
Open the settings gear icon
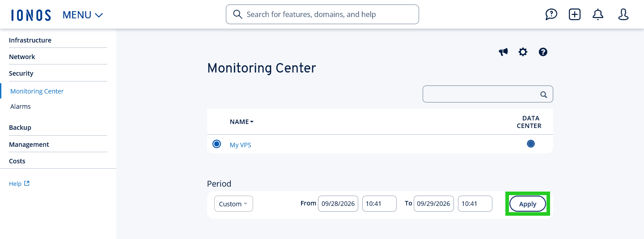click(523, 52)
